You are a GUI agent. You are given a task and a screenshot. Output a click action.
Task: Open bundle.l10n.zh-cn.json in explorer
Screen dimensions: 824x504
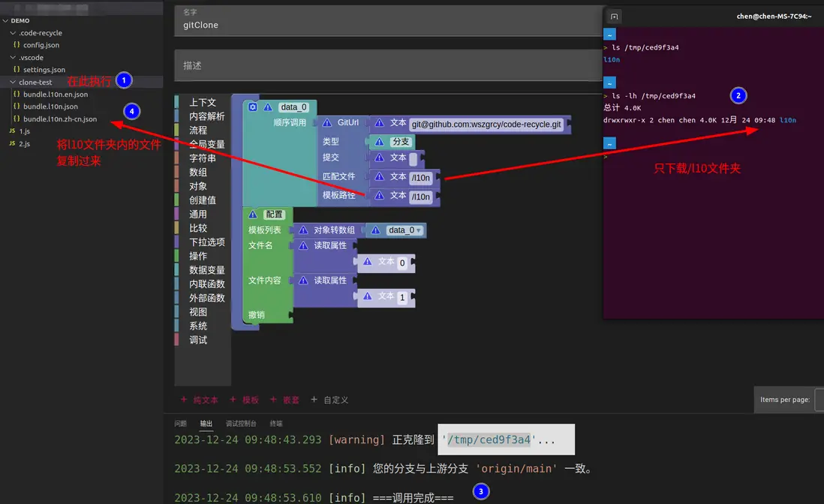coord(60,119)
